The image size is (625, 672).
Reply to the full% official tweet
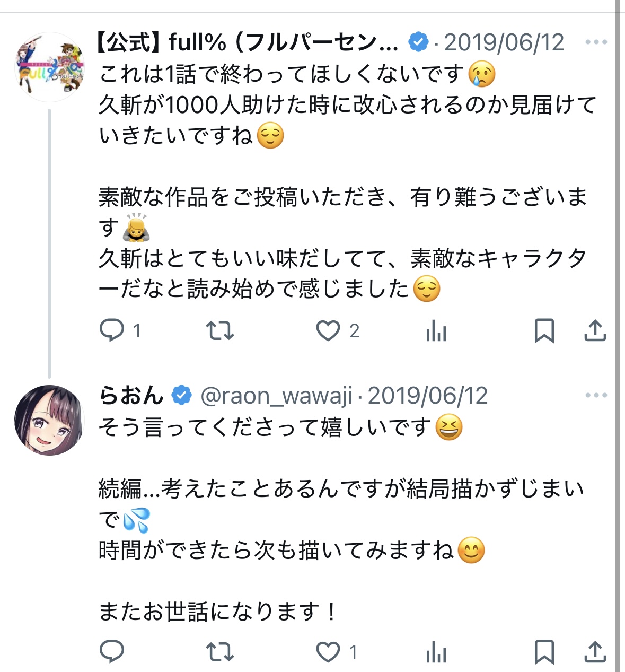[112, 330]
